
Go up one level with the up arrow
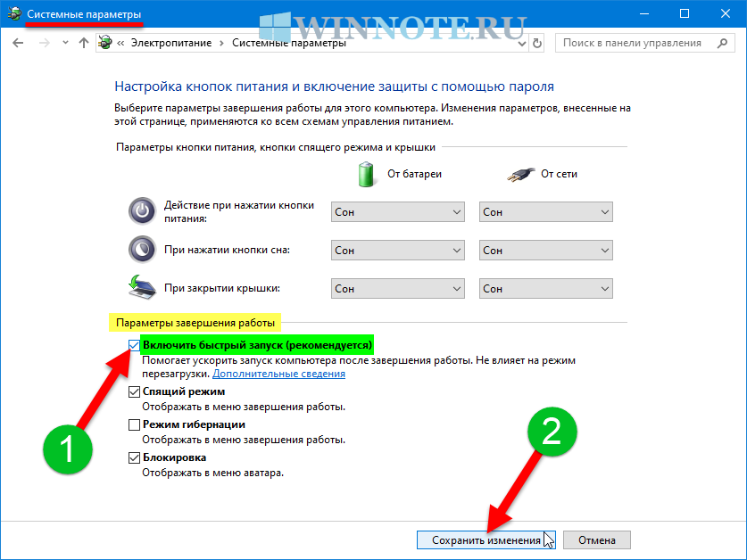84,43
